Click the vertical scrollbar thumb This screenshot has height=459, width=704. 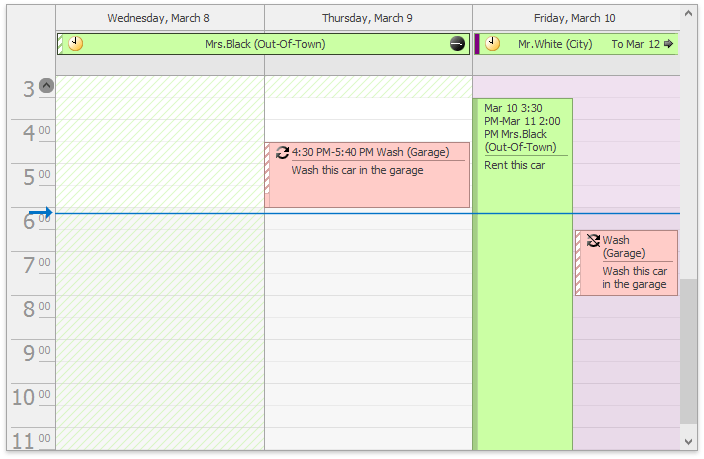(x=688, y=351)
